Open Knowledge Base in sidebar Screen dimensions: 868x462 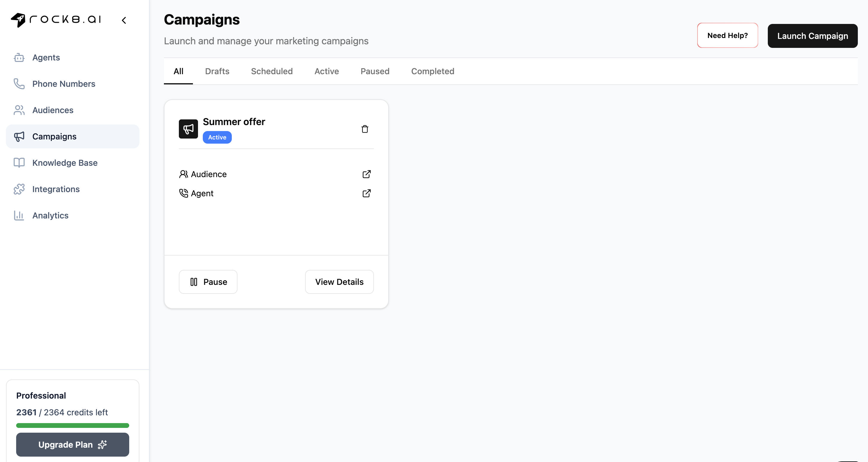pos(65,163)
